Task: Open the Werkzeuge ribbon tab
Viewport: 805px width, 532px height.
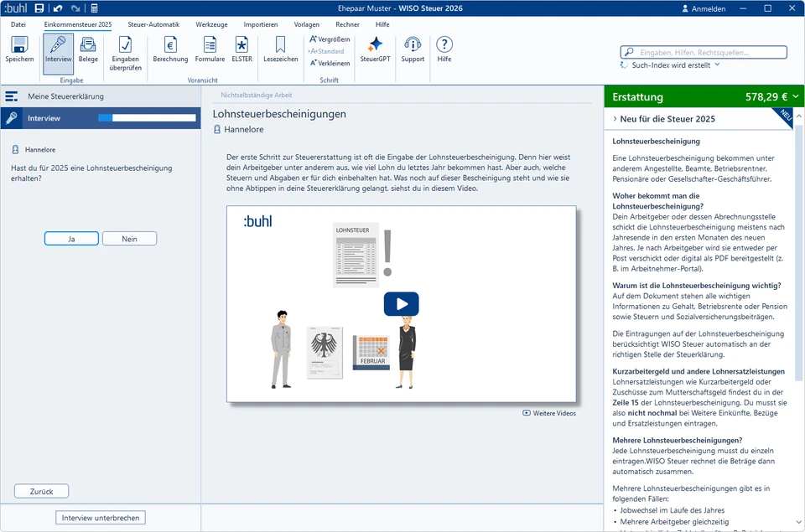Action: pos(211,24)
